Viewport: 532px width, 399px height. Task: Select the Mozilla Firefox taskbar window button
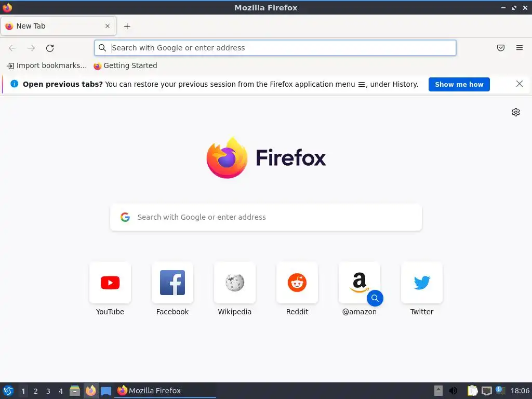[165, 391]
